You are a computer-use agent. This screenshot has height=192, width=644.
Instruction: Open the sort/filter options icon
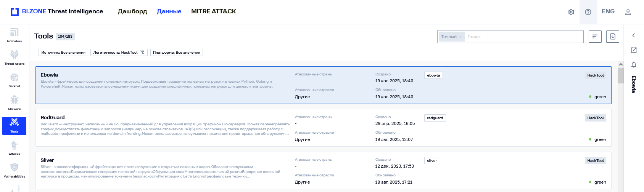[595, 37]
